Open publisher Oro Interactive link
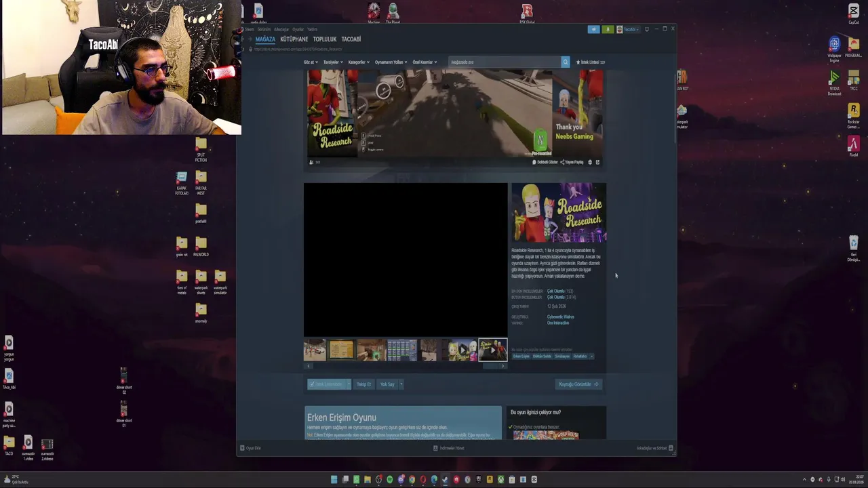This screenshot has width=868, height=488. 558,323
